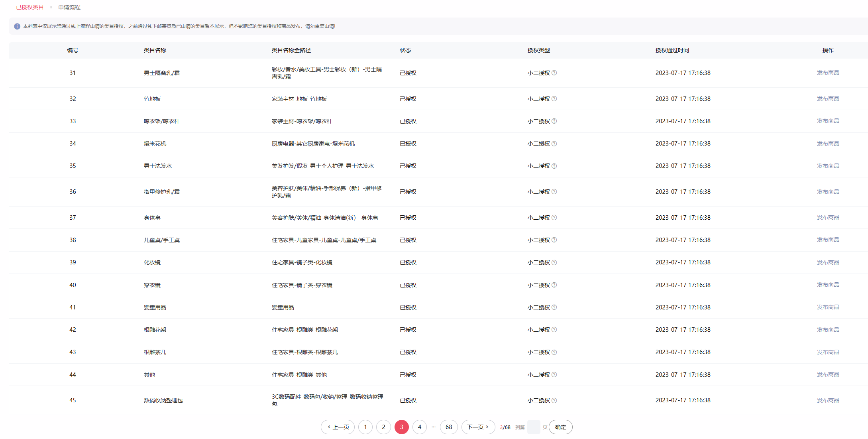This screenshot has height=439, width=868.
Task: Go to previous page with 上一页
Action: (338, 427)
